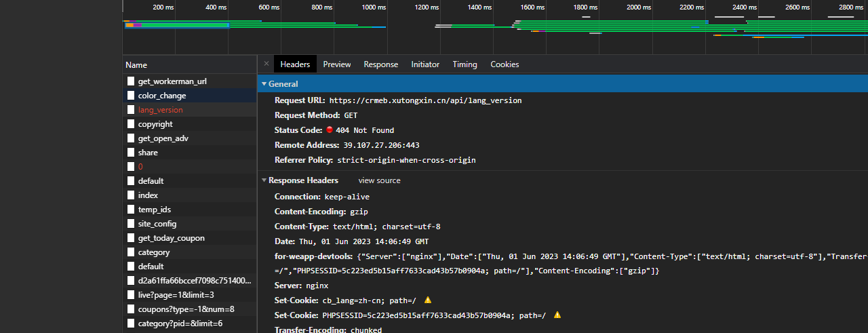Screen dimensions: 868x333
Task: Click file icon beside share
Action: click(131, 153)
